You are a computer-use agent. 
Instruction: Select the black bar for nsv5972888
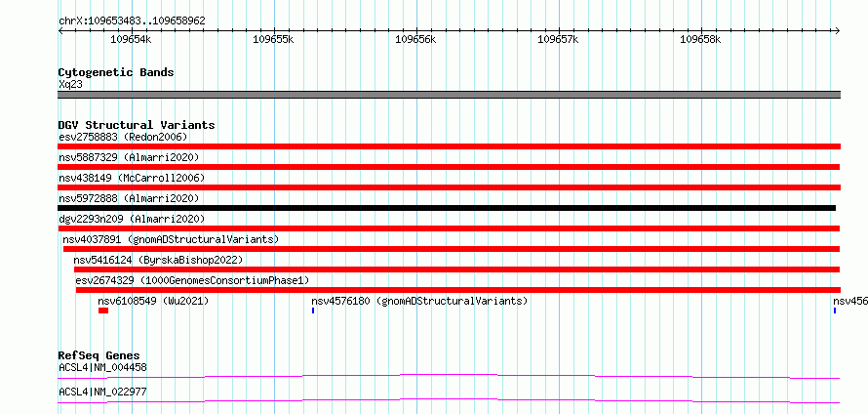tap(447, 208)
